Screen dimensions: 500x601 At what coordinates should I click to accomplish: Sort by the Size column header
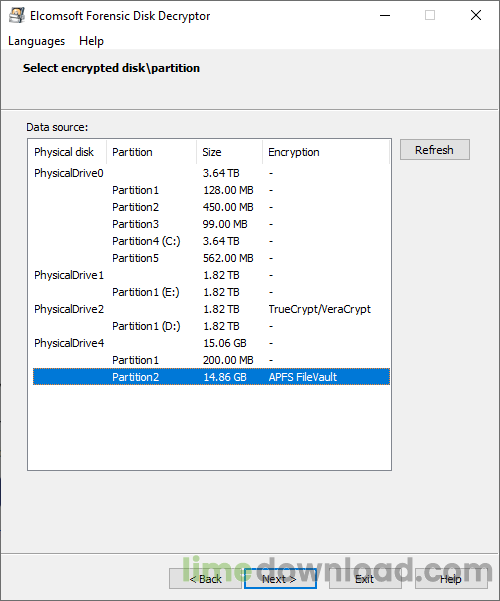coord(229,152)
